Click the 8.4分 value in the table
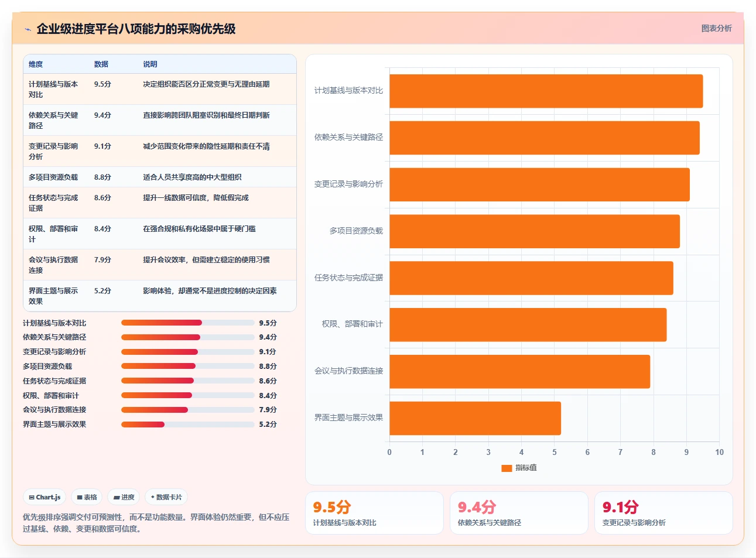 pos(102,229)
